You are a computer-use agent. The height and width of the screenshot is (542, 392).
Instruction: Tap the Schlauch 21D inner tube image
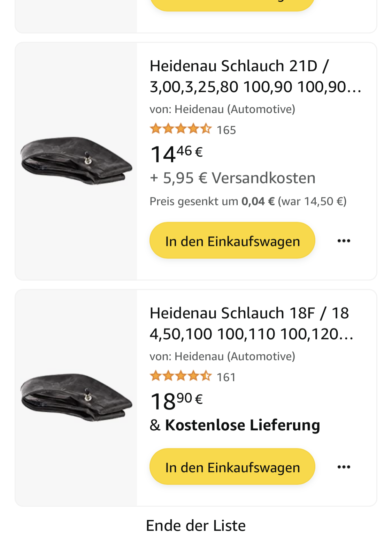76,161
